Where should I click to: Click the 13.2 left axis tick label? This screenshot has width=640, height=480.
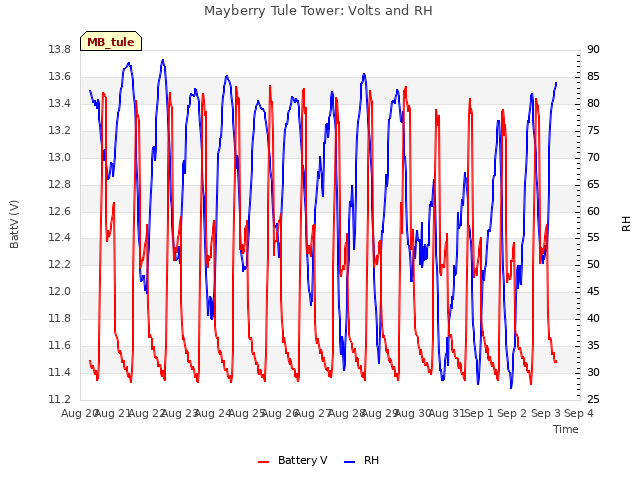[x=59, y=131]
